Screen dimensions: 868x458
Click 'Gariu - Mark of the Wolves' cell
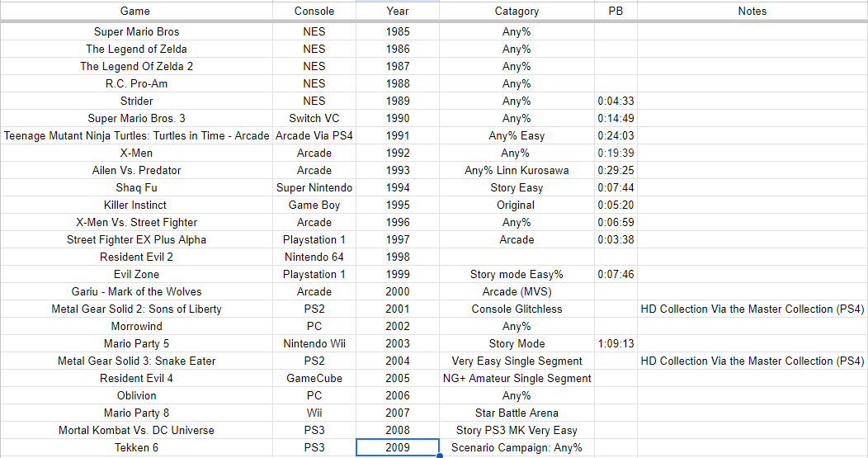pyautogui.click(x=136, y=292)
